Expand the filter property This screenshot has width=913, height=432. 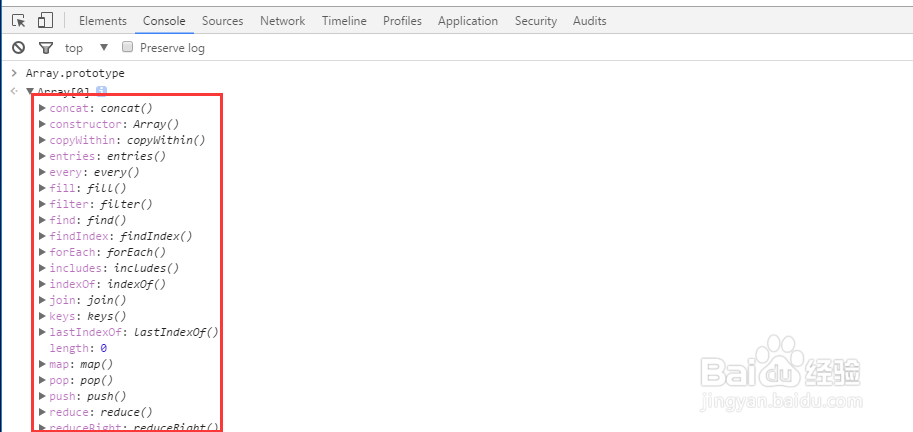coord(42,204)
